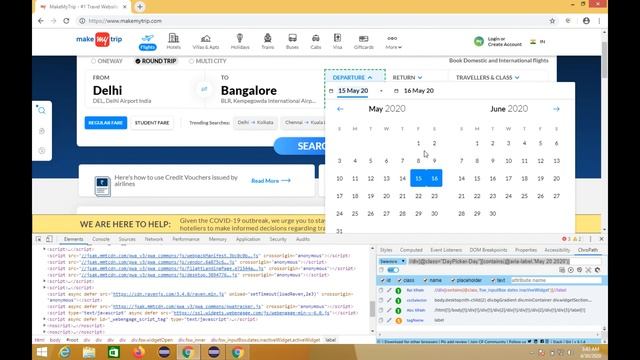The height and width of the screenshot is (360, 640).
Task: Open the Computed styles tab
Action: point(411,250)
